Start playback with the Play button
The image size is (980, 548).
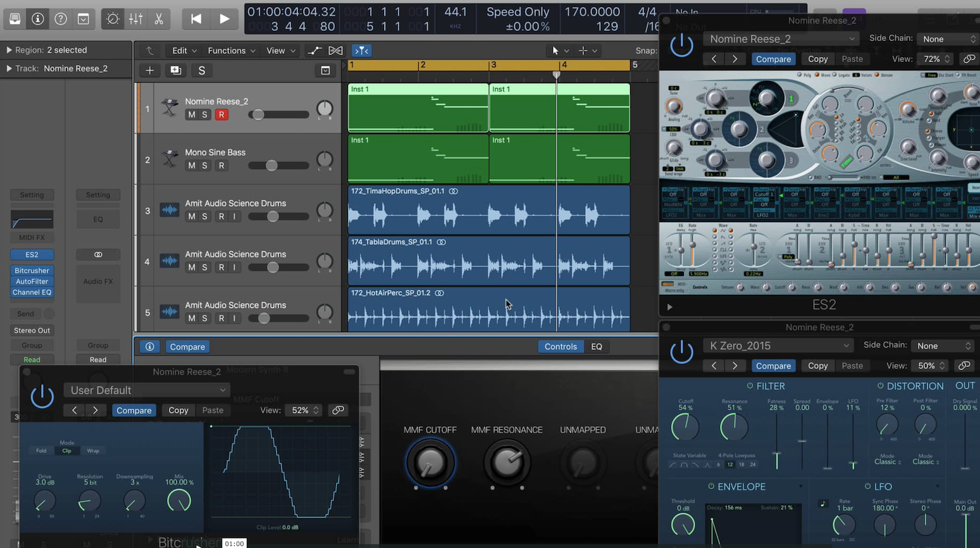coord(224,19)
